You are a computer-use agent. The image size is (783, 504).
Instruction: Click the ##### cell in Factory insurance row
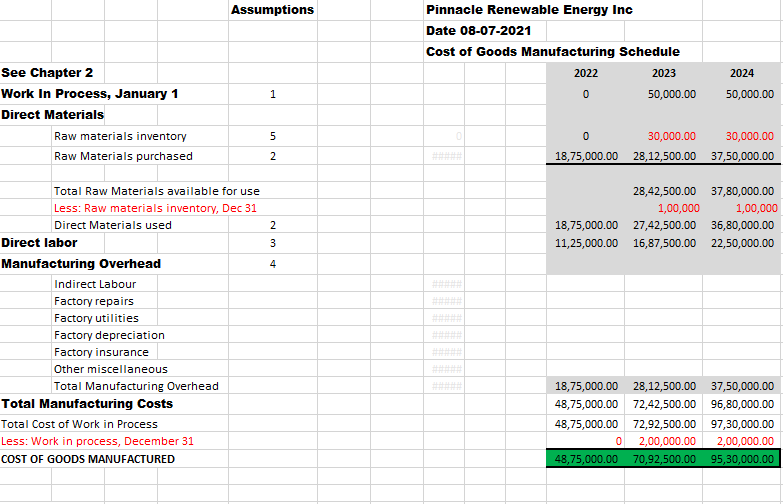446,352
